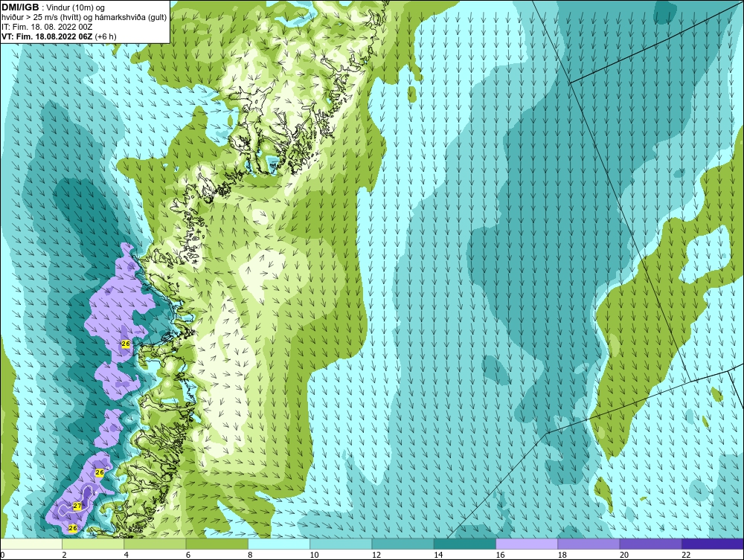Viewport: 744px width, 560px height.
Task: Click the light lavender 16–18 m/s legend swatch
Action: 527,544
